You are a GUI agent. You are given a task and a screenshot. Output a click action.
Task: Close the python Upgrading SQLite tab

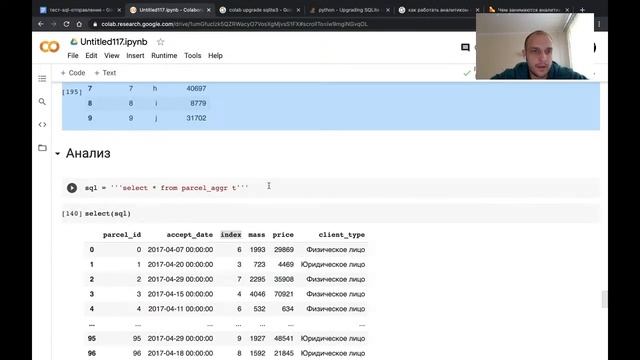click(x=388, y=10)
